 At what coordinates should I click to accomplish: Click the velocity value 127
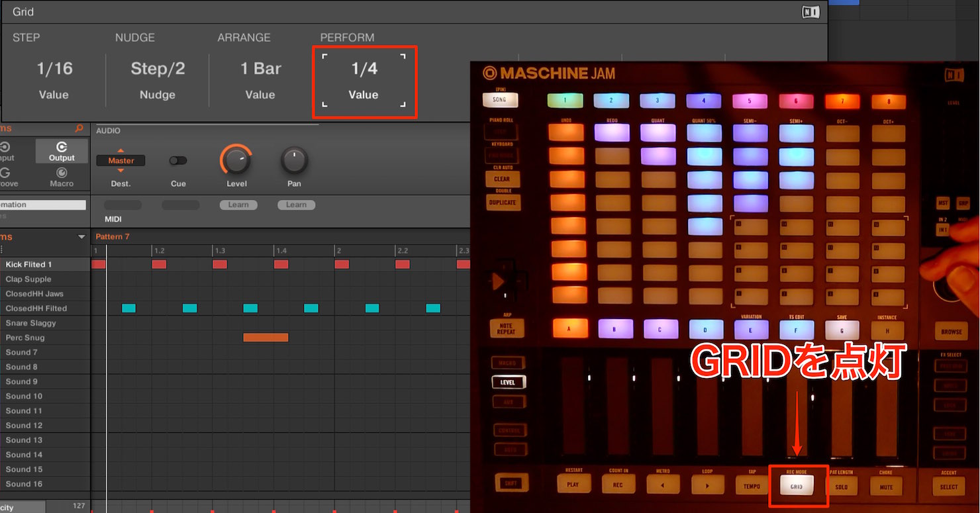click(79, 506)
